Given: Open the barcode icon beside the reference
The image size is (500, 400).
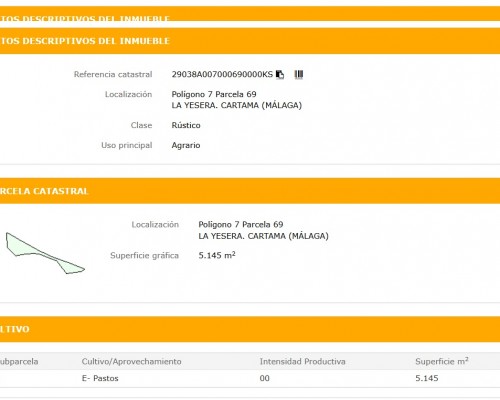Looking at the screenshot, I should pos(299,74).
